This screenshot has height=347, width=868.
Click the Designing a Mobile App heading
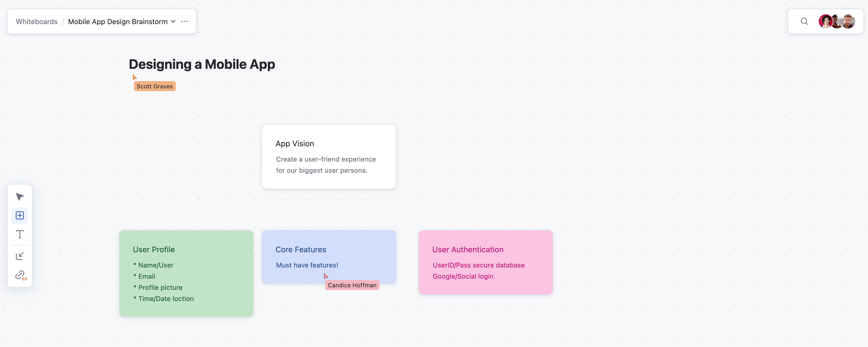click(202, 64)
